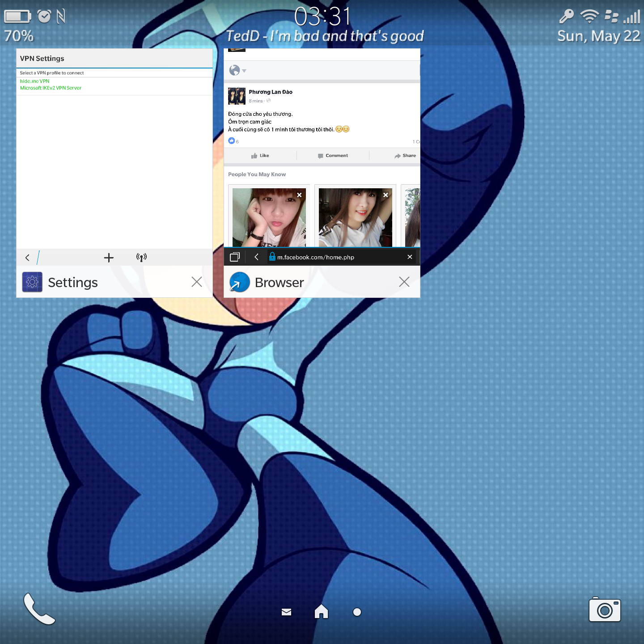
Task: Open the Browser globe icon
Action: tap(239, 282)
